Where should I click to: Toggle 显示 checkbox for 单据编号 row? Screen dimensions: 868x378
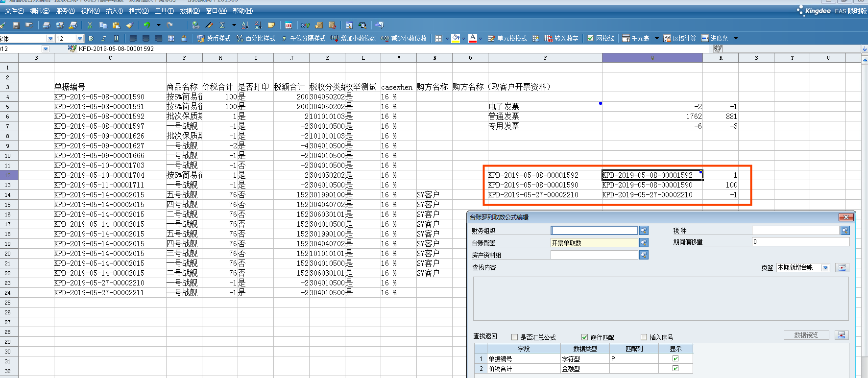675,358
